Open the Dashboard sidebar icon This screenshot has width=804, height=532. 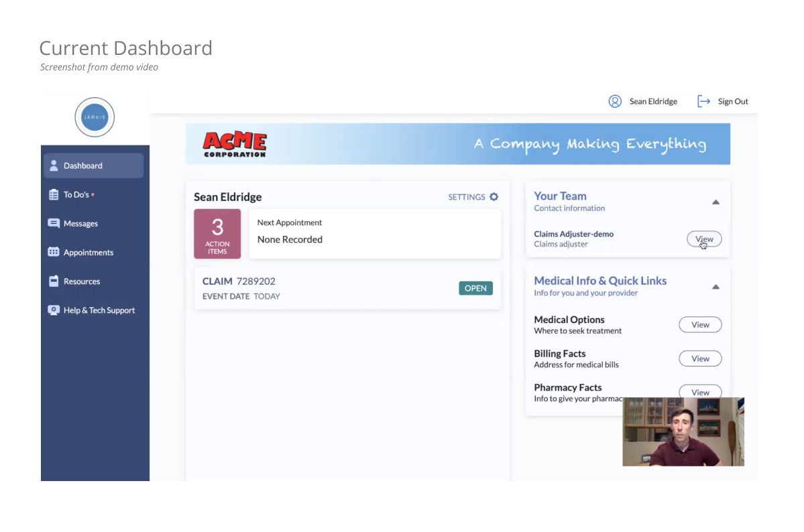pos(54,165)
